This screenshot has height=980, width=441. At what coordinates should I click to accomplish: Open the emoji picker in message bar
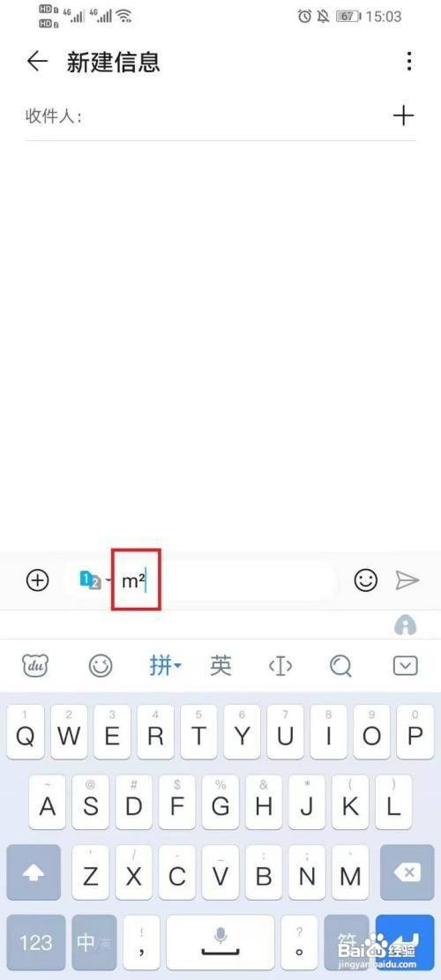[x=365, y=580]
